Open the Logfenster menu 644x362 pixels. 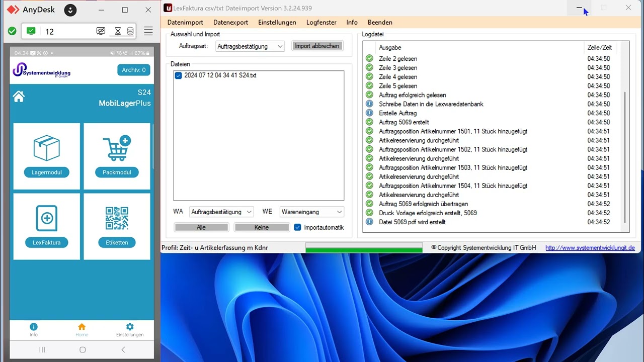[x=322, y=22]
